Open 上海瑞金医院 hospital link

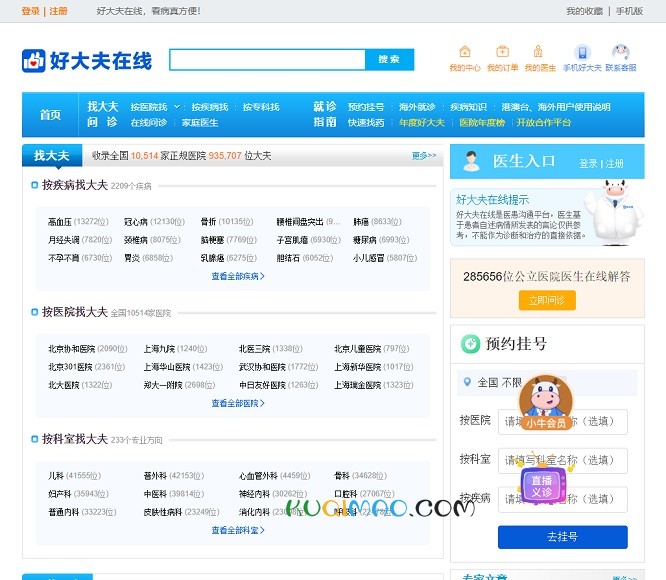pyautogui.click(x=358, y=385)
